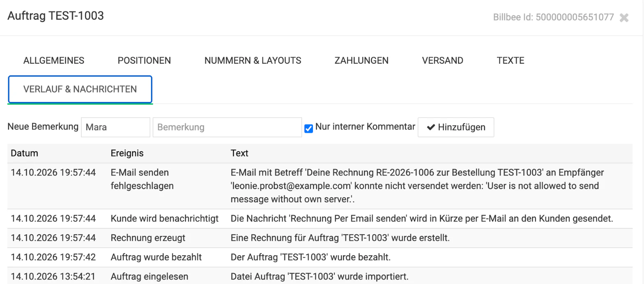Select the Versand tab
644x284 pixels.
click(x=442, y=60)
